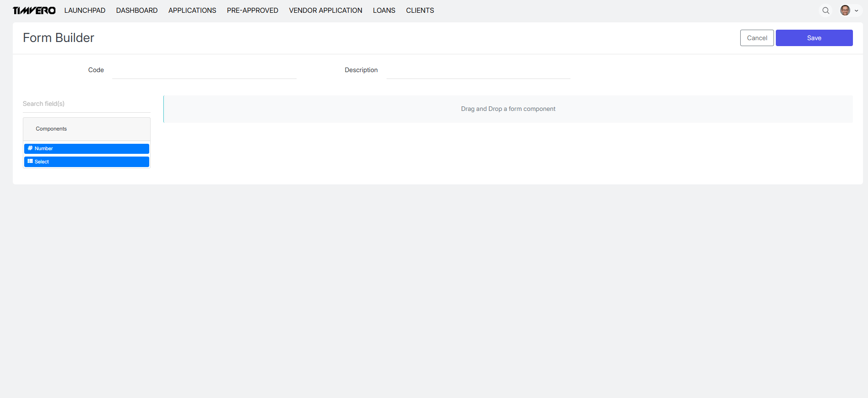
Task: Switch to the Loans section
Action: click(384, 10)
